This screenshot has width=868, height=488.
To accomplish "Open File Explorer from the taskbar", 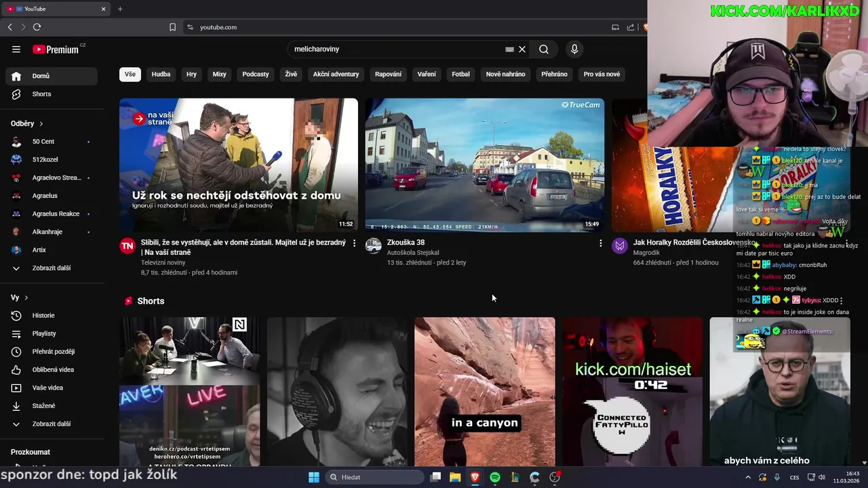I will point(455,477).
